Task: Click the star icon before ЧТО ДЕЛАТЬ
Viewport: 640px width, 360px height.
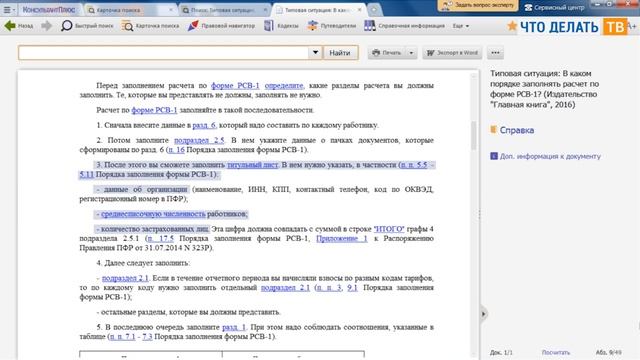Action: (512, 26)
